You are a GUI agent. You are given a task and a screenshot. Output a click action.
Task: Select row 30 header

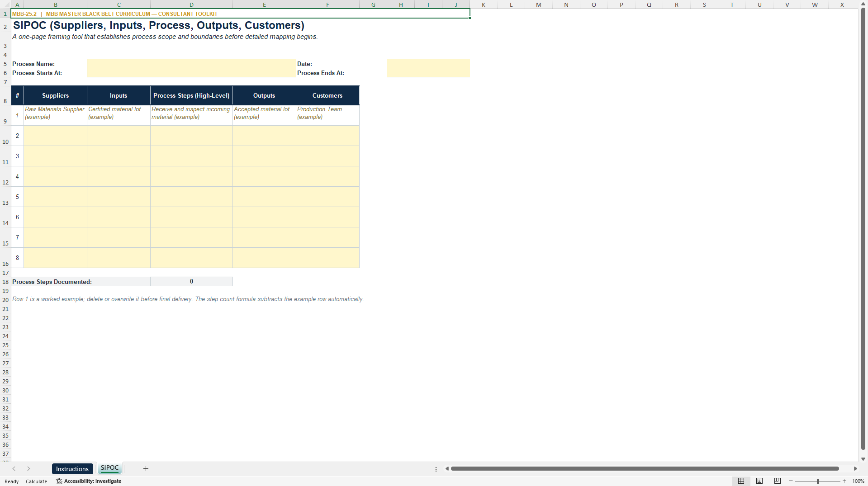tap(5, 390)
